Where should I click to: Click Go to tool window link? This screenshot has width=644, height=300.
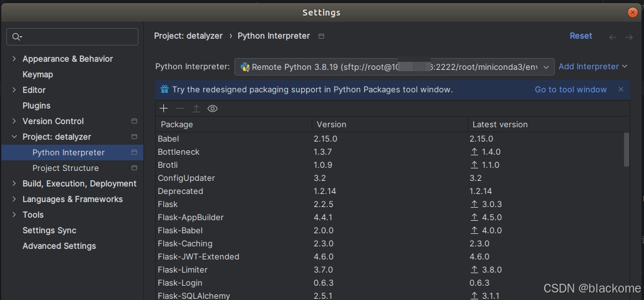tap(570, 90)
